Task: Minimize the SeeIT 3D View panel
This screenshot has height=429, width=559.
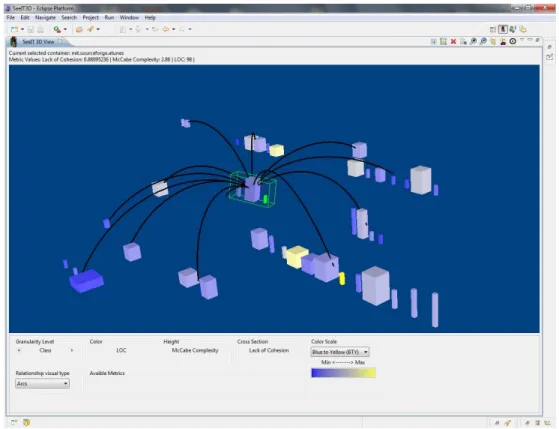Action: click(x=530, y=40)
